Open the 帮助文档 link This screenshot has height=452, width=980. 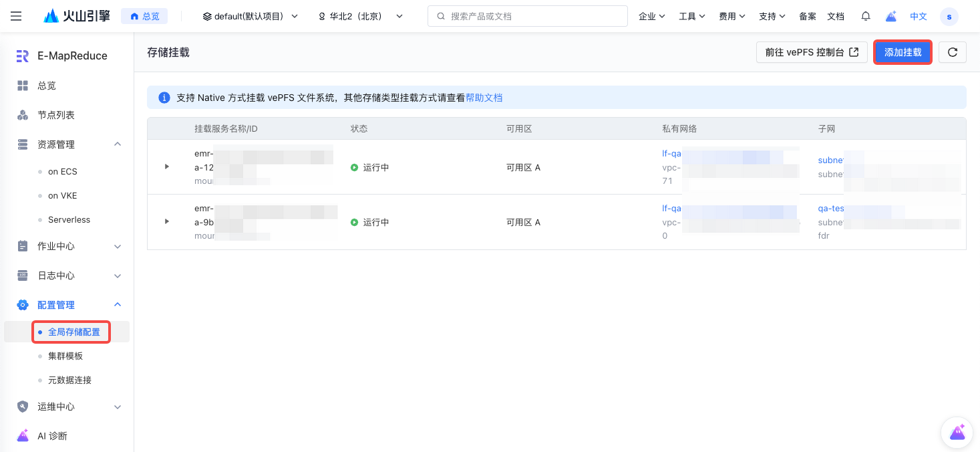484,98
